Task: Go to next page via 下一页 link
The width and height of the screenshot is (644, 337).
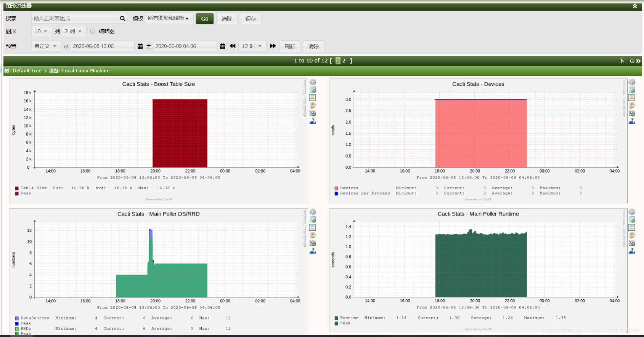Action: (630, 61)
